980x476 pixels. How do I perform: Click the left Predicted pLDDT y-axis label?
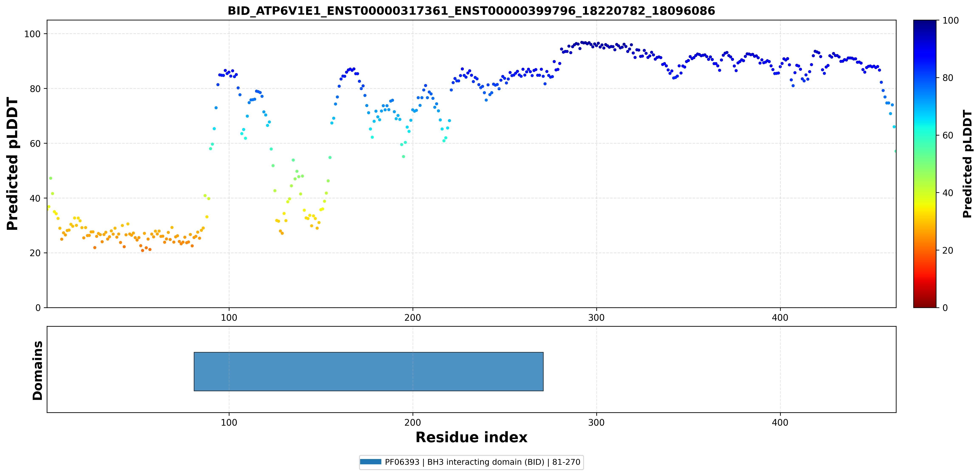[12, 164]
